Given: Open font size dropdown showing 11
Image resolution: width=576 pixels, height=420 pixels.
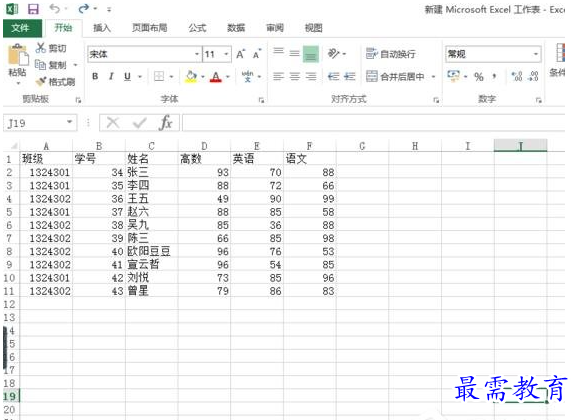Looking at the screenshot, I should pyautogui.click(x=226, y=54).
